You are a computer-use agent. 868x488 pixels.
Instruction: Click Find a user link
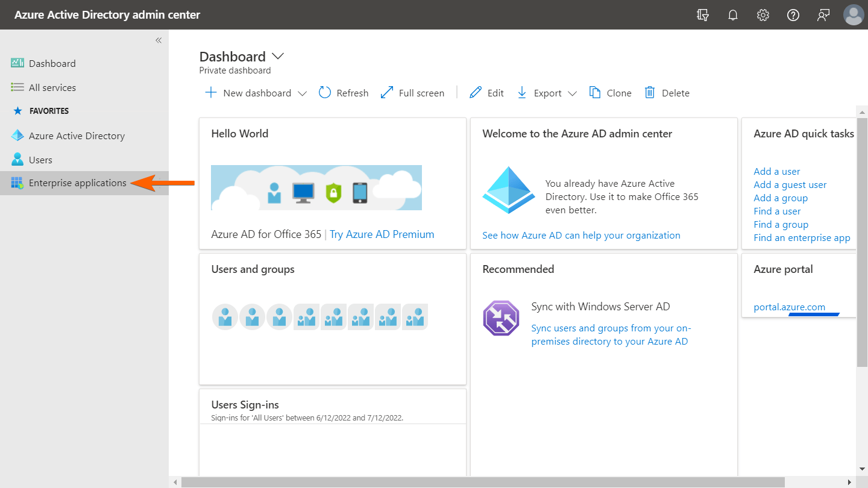777,211
